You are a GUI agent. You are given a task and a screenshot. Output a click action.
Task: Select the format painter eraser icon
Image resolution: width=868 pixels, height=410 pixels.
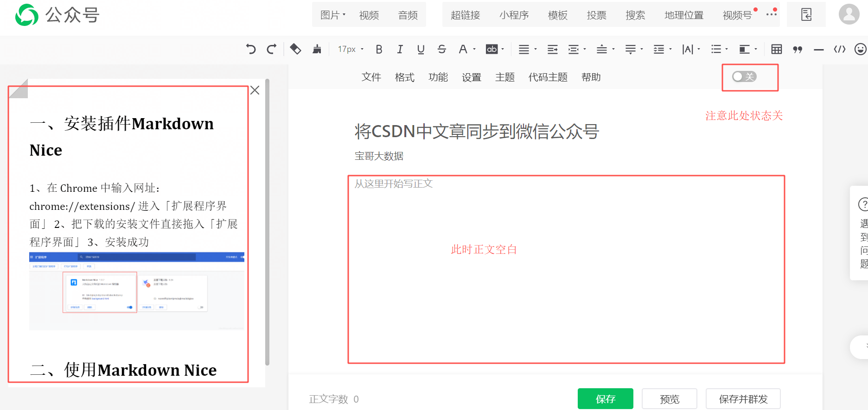[x=295, y=49]
